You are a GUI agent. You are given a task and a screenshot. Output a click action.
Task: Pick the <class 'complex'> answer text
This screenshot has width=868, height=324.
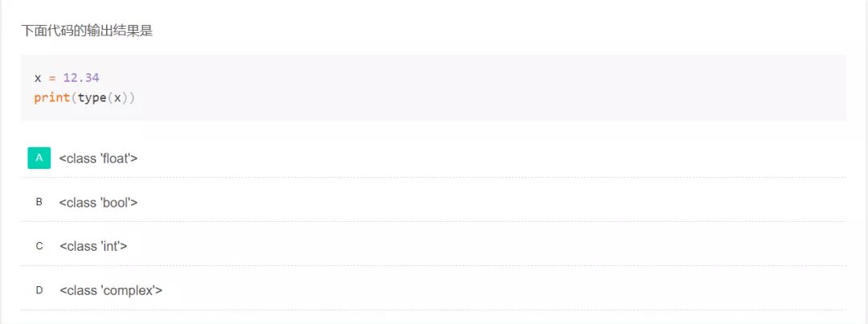(111, 290)
